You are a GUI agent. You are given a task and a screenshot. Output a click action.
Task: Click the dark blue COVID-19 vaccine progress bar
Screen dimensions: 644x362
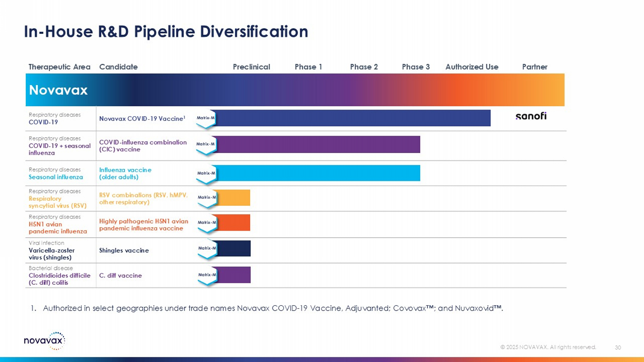(352, 118)
